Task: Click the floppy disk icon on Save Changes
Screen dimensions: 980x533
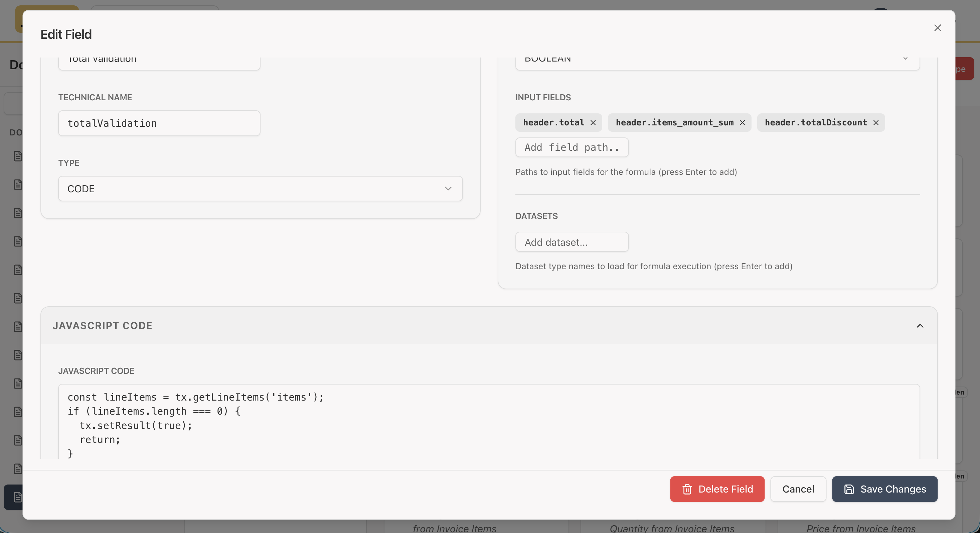Action: pyautogui.click(x=849, y=489)
